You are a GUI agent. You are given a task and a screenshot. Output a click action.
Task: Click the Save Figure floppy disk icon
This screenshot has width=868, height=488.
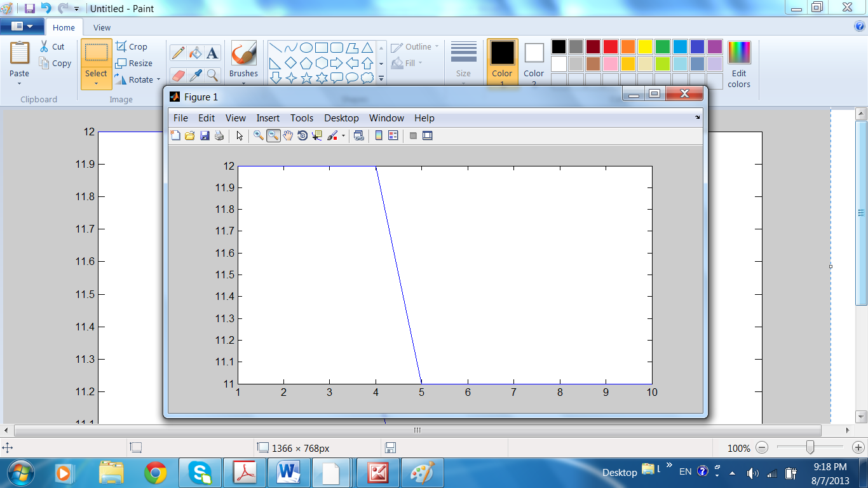click(205, 135)
